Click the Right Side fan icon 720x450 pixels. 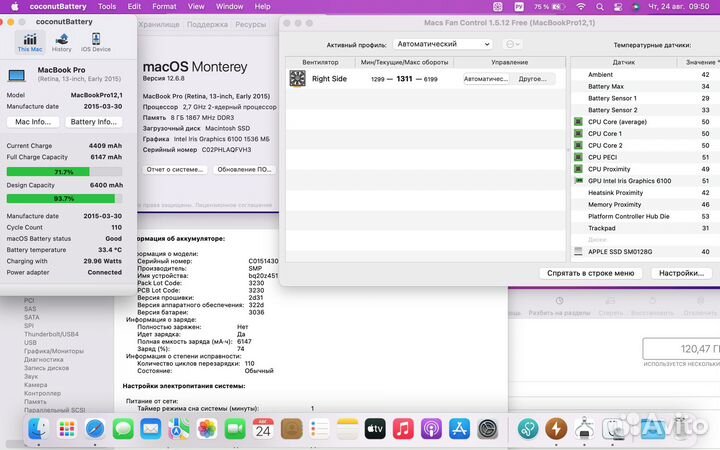tap(298, 79)
